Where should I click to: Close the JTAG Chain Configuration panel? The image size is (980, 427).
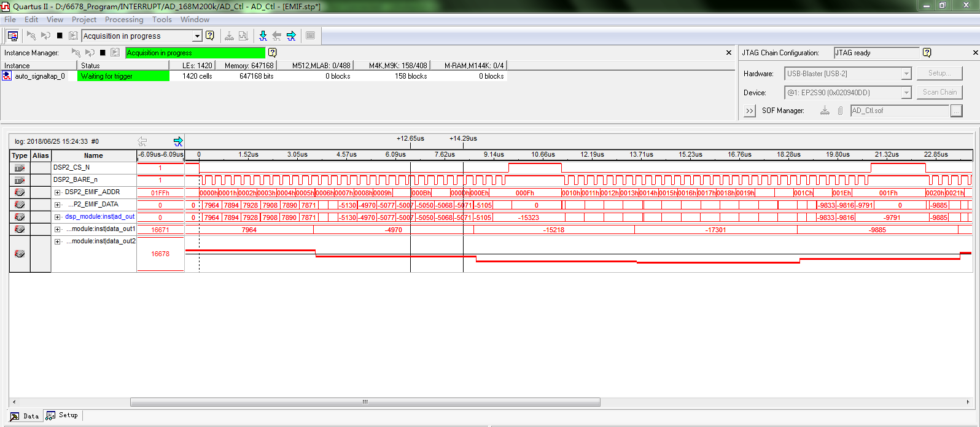click(x=975, y=53)
